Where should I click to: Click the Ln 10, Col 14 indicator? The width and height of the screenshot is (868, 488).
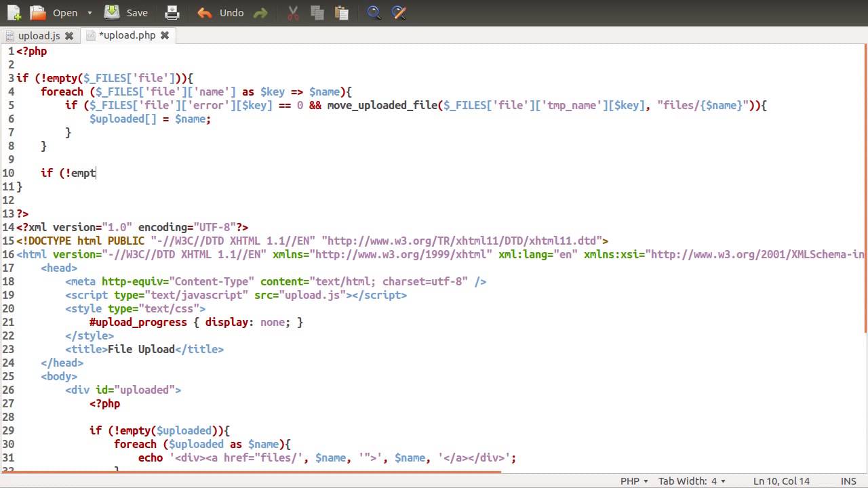tap(781, 481)
